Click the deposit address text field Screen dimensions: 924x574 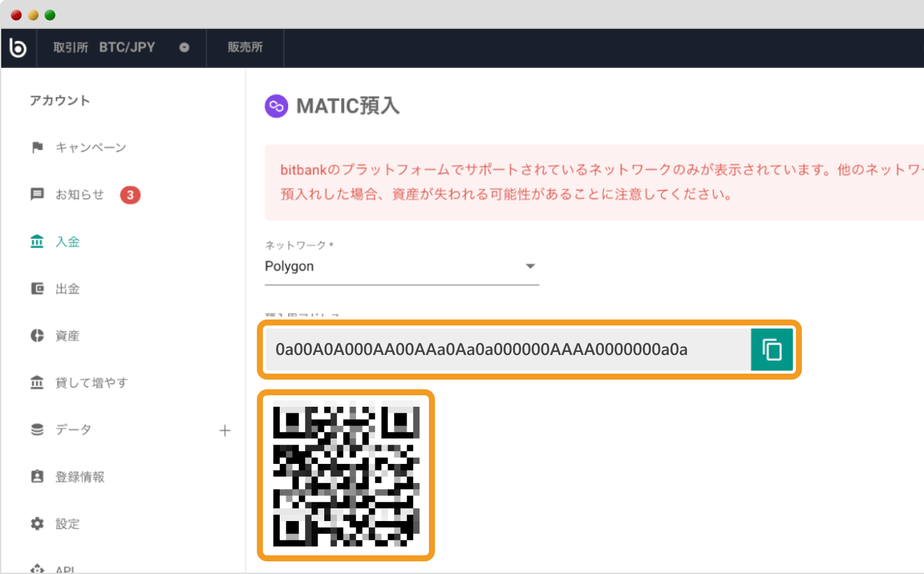pos(508,350)
